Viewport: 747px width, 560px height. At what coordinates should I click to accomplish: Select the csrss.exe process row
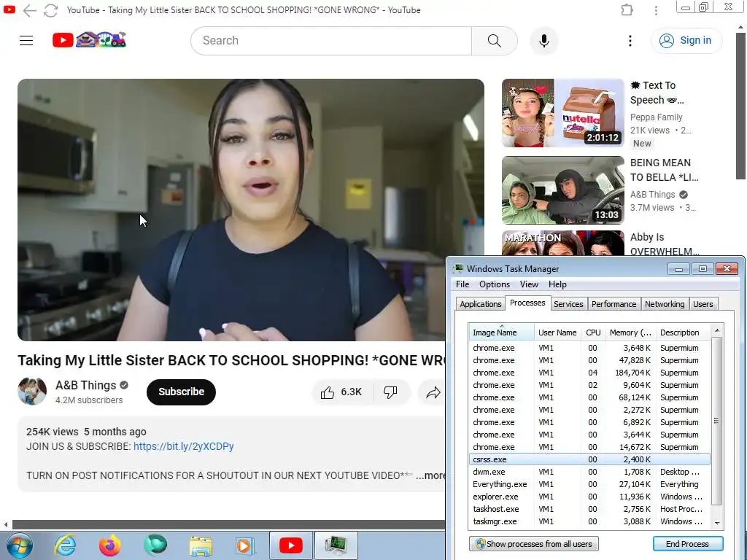tap(589, 459)
